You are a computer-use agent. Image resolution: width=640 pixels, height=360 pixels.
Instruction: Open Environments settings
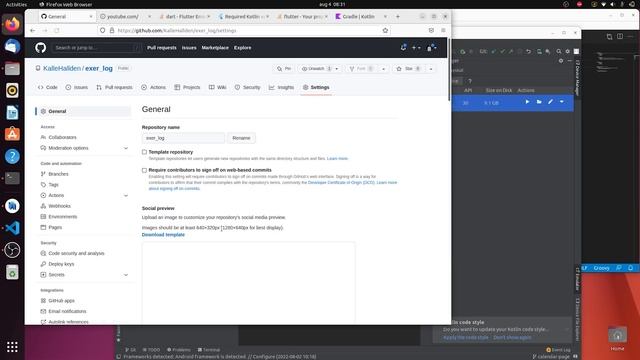coord(62,217)
